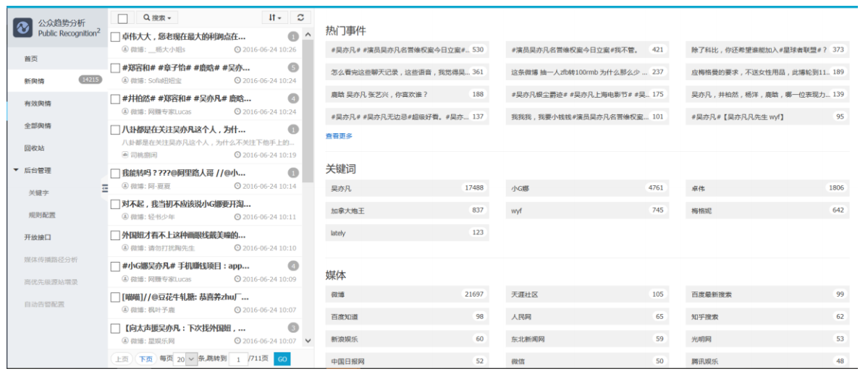Check the post starting 八卦都是在关注吴亦凡
868x374 pixels.
coord(116,130)
